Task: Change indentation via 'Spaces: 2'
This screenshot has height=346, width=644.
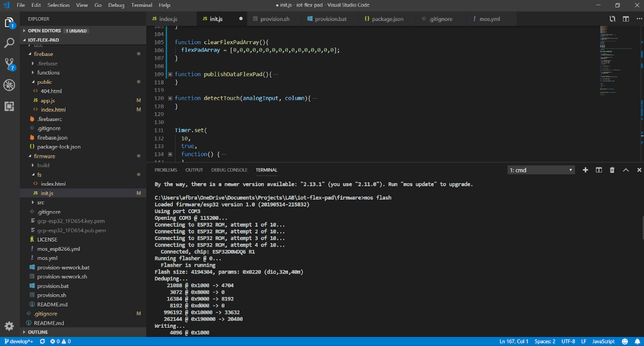Action: (545, 341)
